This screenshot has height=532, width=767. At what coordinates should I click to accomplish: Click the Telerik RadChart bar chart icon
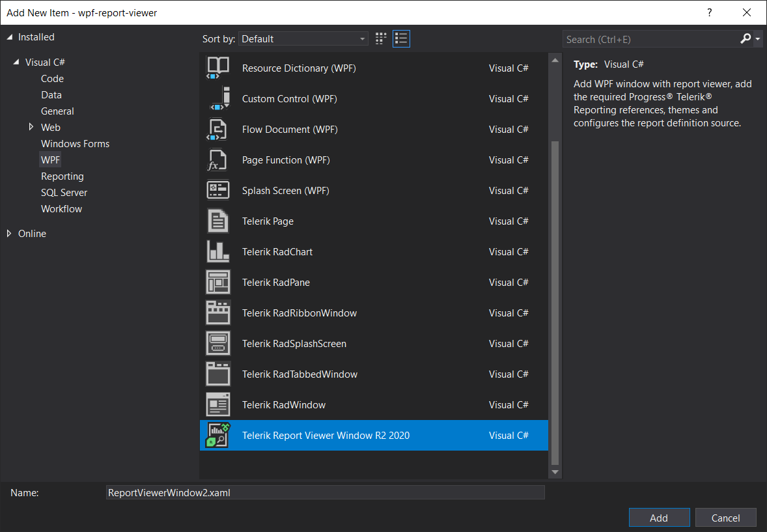(x=218, y=251)
